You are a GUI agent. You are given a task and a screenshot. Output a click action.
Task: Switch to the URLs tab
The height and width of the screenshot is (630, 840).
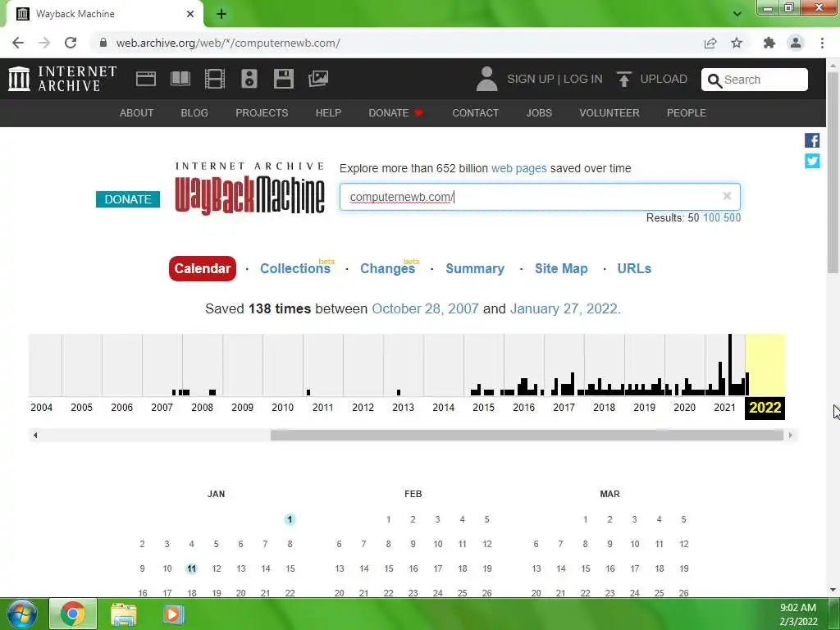(x=634, y=268)
